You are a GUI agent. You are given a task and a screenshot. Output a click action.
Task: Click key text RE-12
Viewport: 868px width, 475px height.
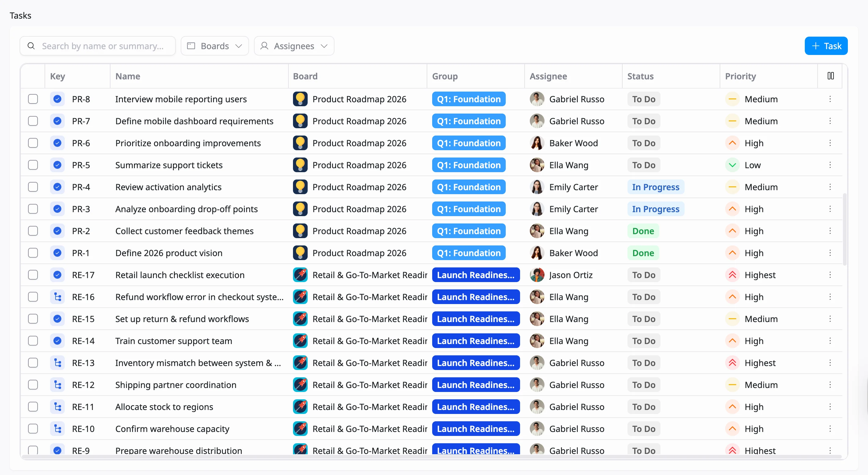(x=83, y=385)
